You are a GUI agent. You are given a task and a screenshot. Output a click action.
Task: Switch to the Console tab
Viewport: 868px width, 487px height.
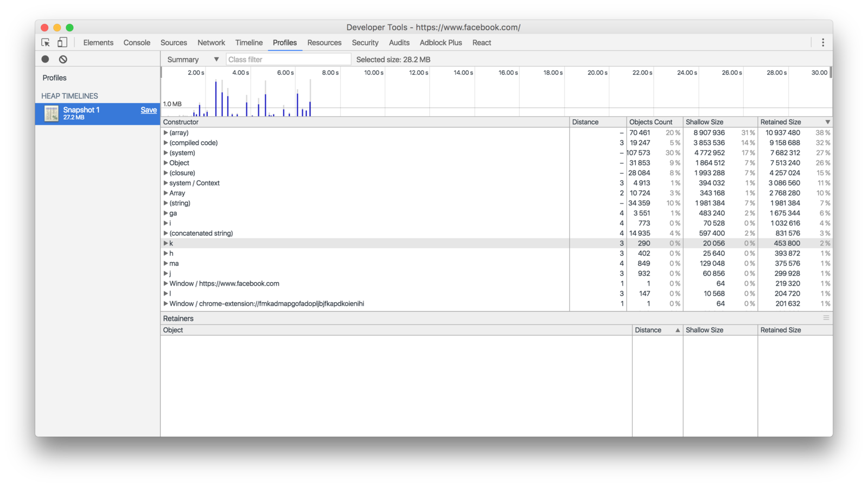click(x=137, y=42)
